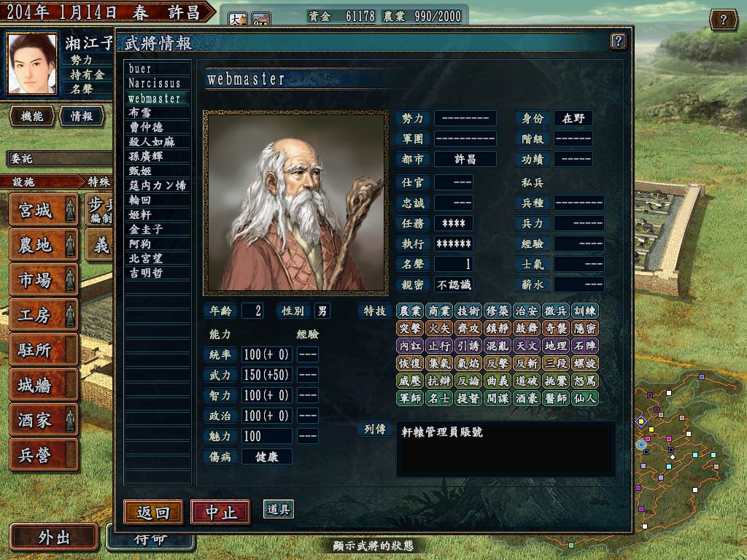Go to 工房 facility
This screenshot has height=560, width=747.
pos(43,315)
